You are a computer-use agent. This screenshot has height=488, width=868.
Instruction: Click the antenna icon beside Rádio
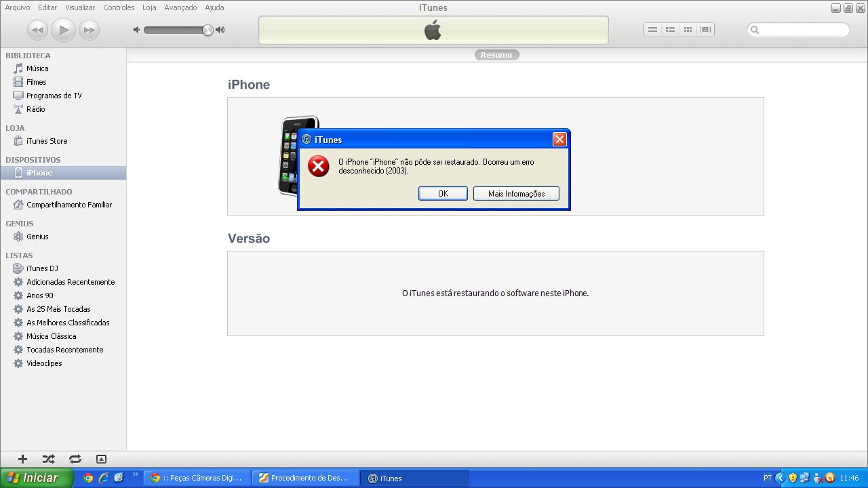(18, 109)
